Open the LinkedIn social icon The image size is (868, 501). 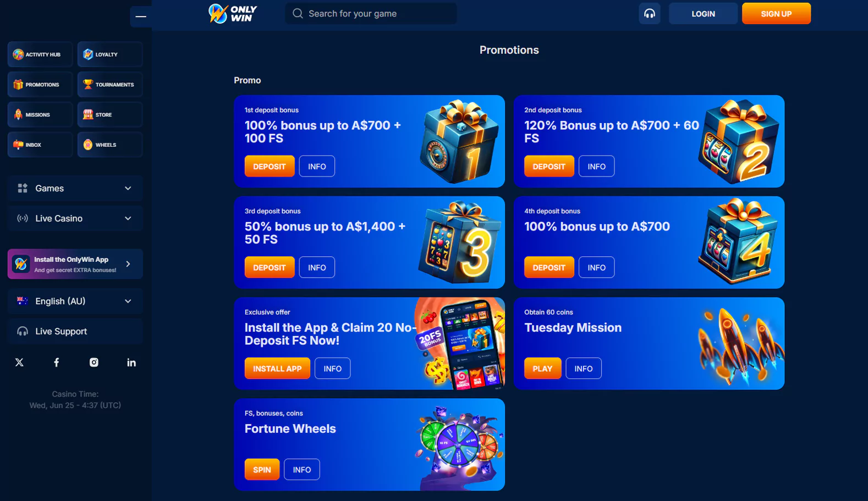(x=131, y=362)
